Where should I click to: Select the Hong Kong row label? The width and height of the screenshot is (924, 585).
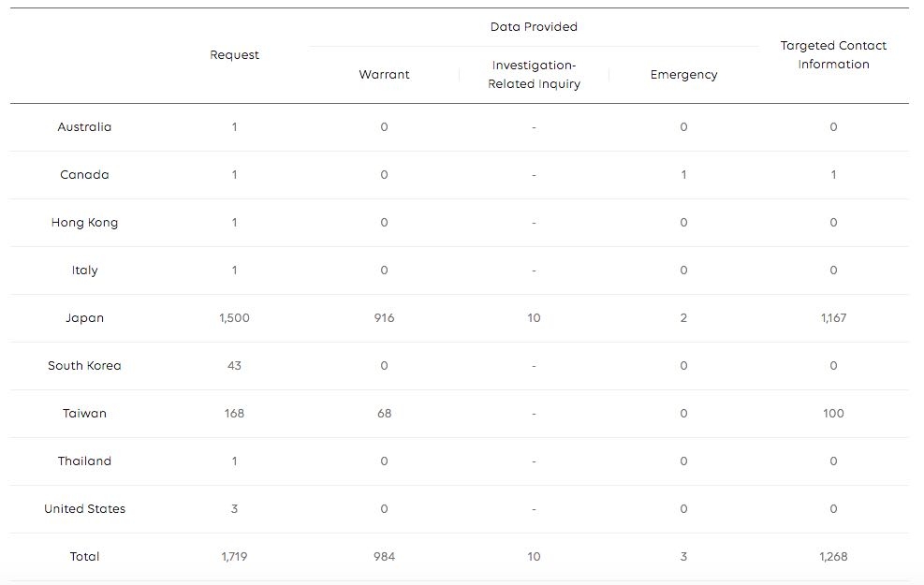pos(84,223)
